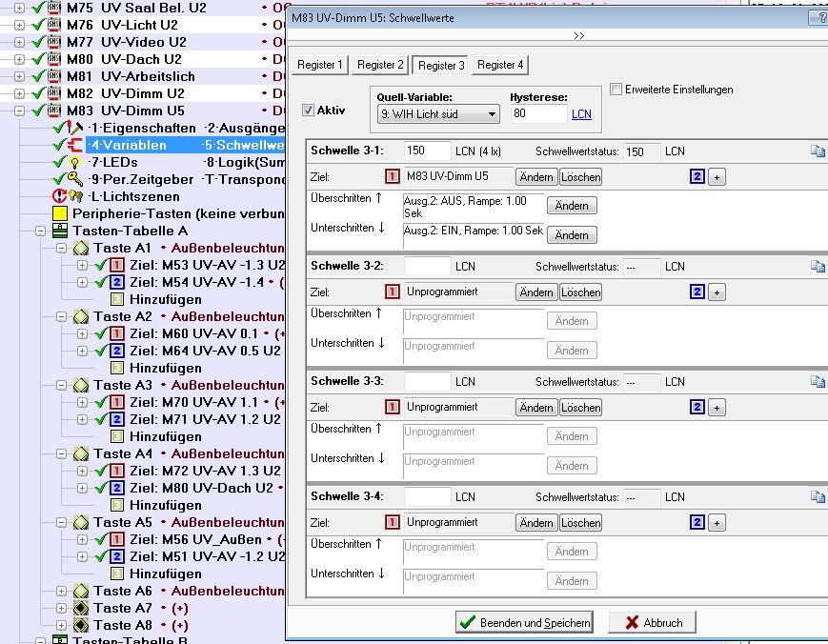Viewport: 828px width, 644px height.
Task: Click the copy icon for Schwelle 3-4
Action: (817, 497)
